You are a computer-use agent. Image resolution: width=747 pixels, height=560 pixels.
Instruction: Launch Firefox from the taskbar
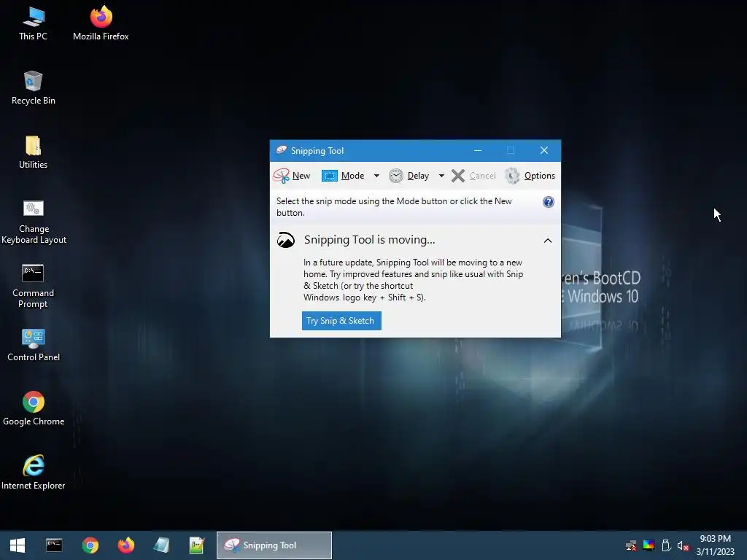(125, 545)
